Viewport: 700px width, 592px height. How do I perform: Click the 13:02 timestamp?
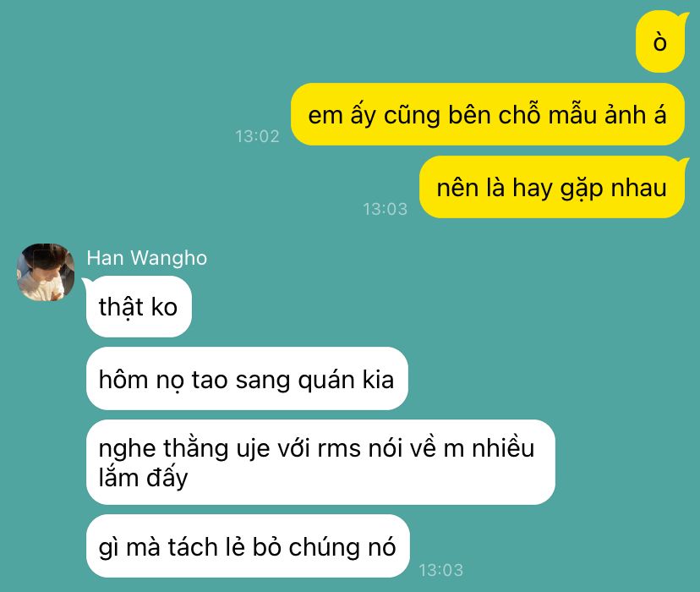(257, 136)
